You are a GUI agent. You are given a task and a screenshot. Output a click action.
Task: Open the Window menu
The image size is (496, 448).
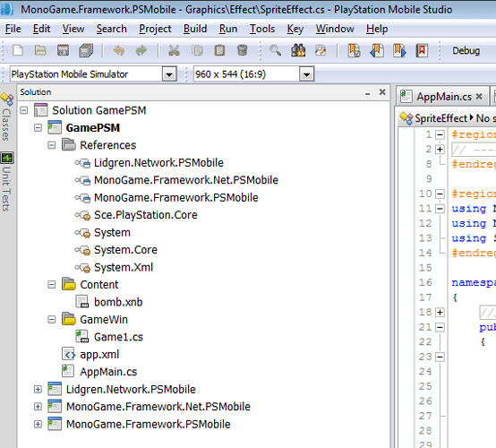335,29
